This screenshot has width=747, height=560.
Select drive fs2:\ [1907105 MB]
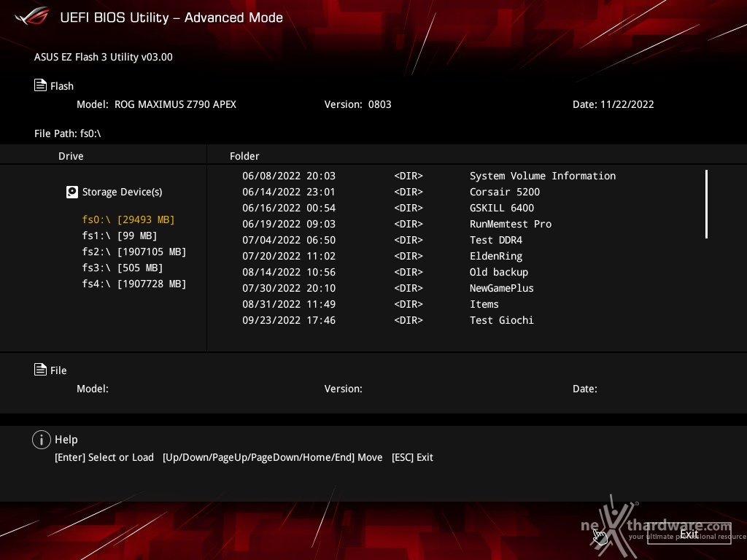pyautogui.click(x=134, y=252)
